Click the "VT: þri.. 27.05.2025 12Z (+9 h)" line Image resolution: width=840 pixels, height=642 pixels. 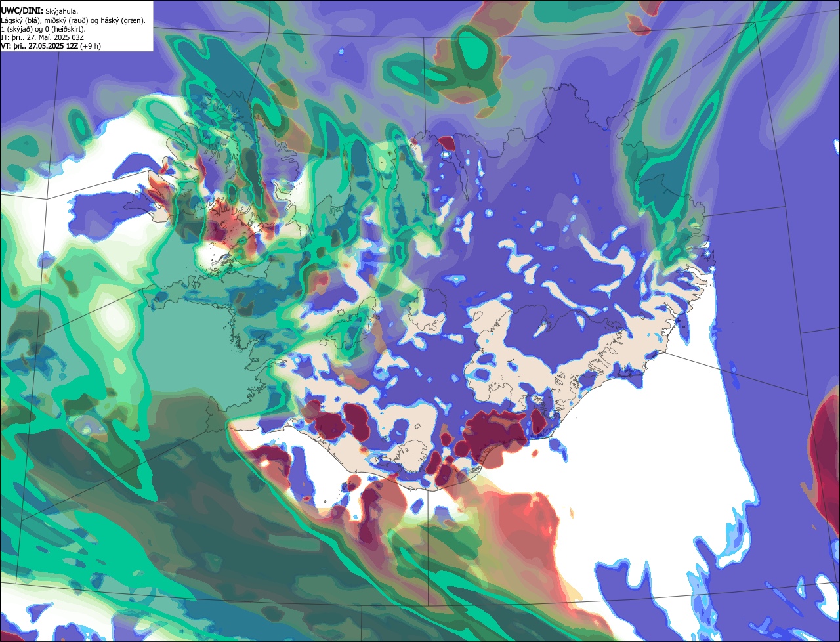click(x=51, y=46)
